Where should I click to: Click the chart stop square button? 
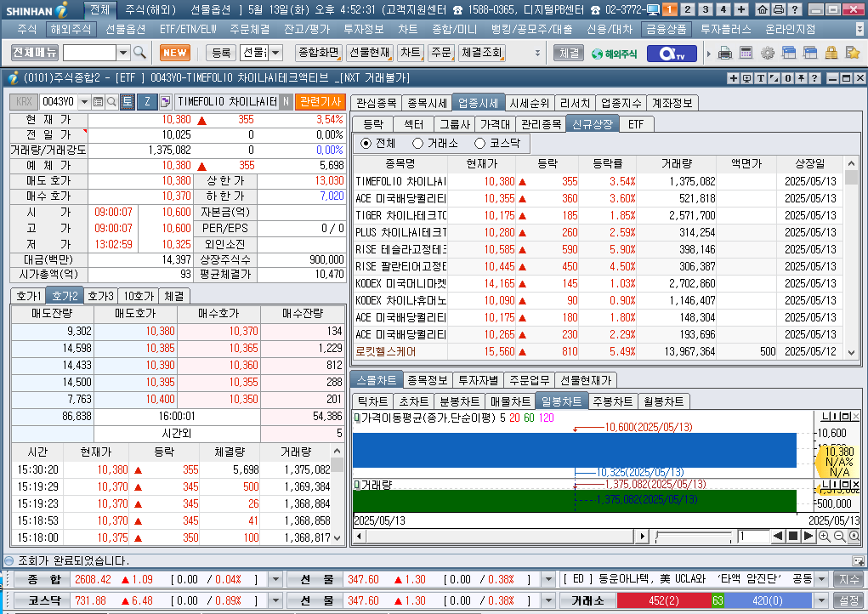point(792,536)
